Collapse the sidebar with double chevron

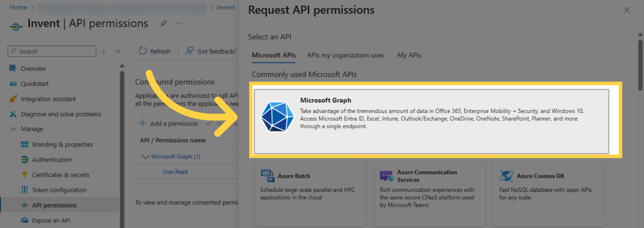pyautogui.click(x=118, y=51)
